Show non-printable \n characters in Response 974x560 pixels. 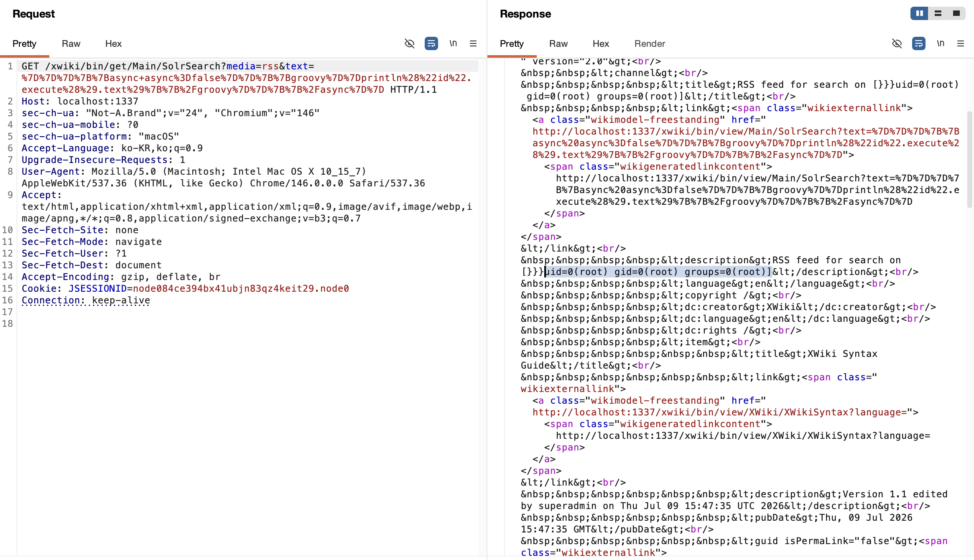tap(941, 43)
